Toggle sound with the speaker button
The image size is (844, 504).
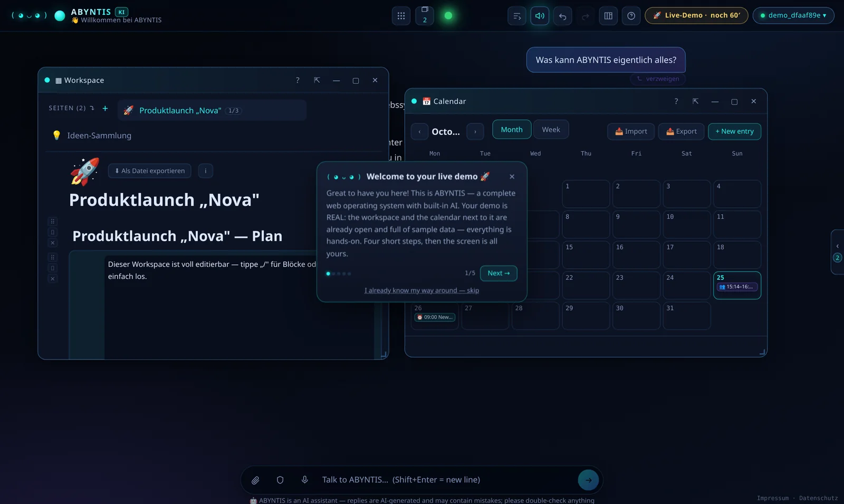tap(540, 16)
